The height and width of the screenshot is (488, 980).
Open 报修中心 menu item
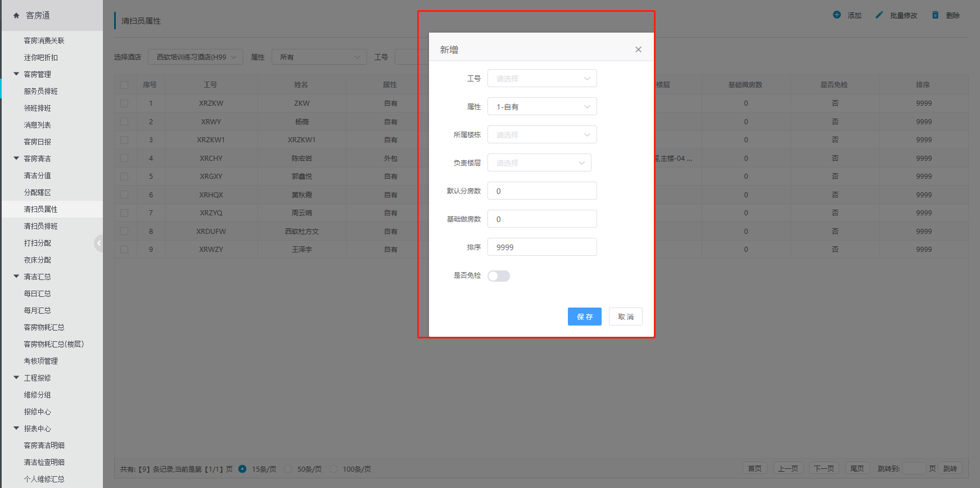(37, 412)
